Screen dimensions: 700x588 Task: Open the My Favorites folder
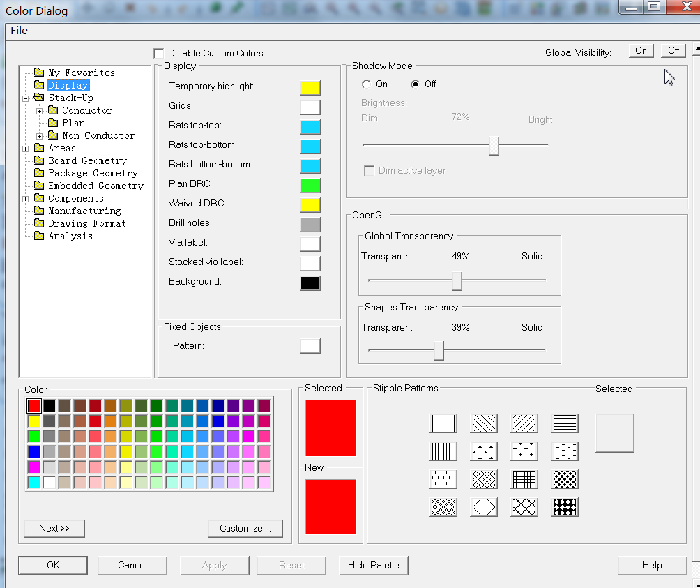[x=81, y=73]
